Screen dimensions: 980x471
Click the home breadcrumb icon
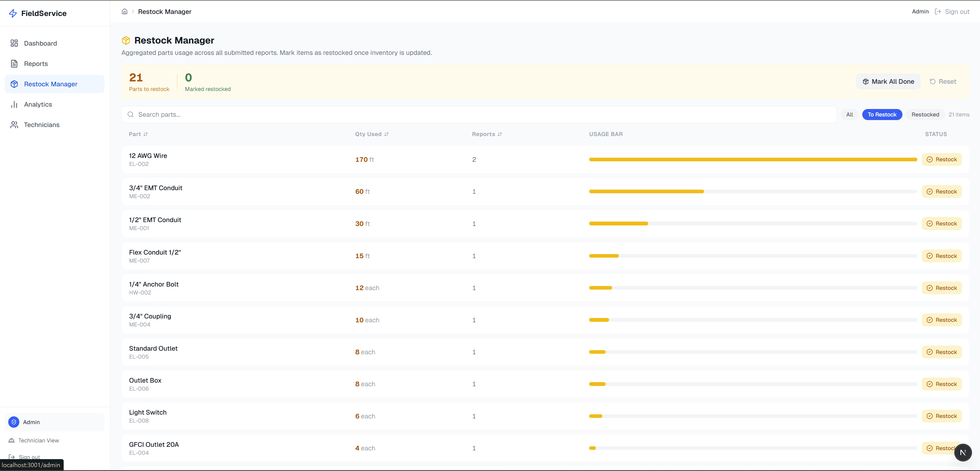[x=124, y=11]
